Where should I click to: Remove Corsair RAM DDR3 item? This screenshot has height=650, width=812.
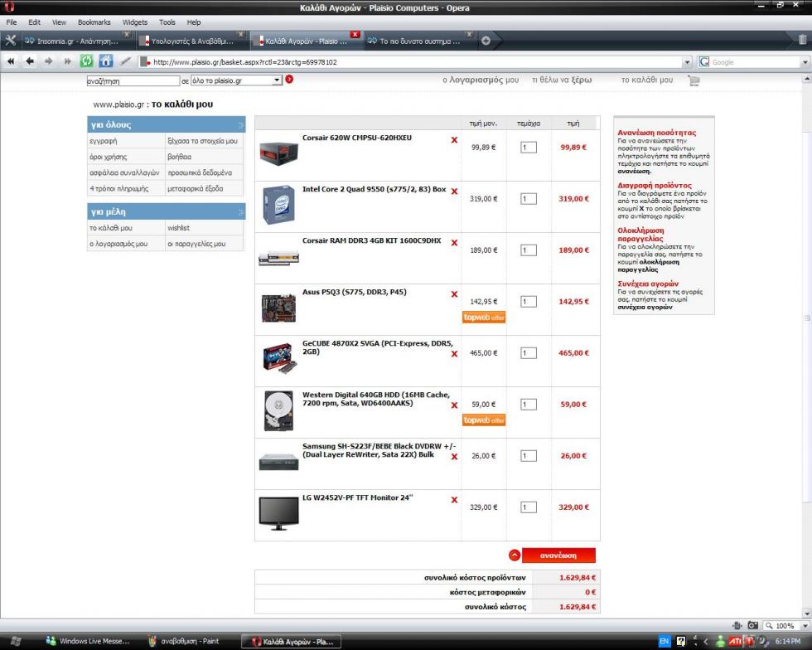(454, 243)
